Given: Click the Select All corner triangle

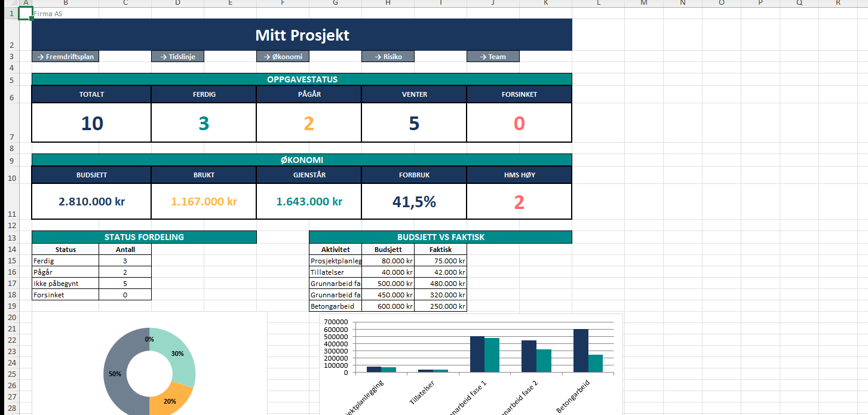Looking at the screenshot, I should coord(9,3).
